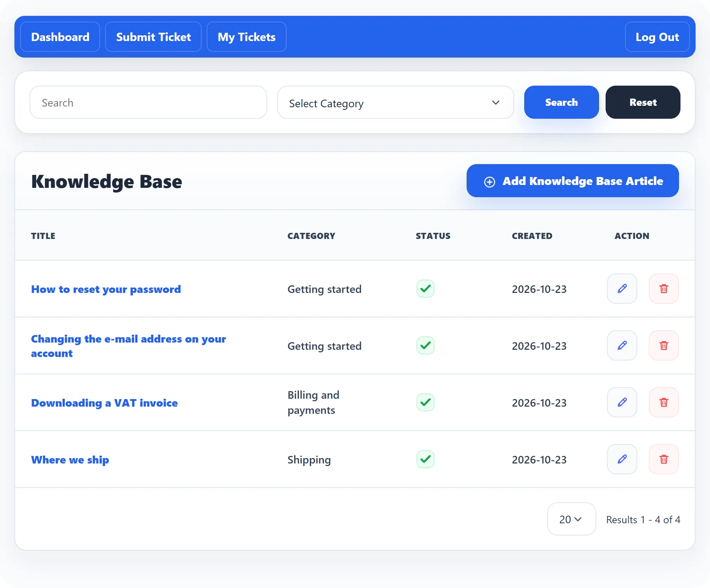Edit the 'How to reset your password' article

[622, 289]
